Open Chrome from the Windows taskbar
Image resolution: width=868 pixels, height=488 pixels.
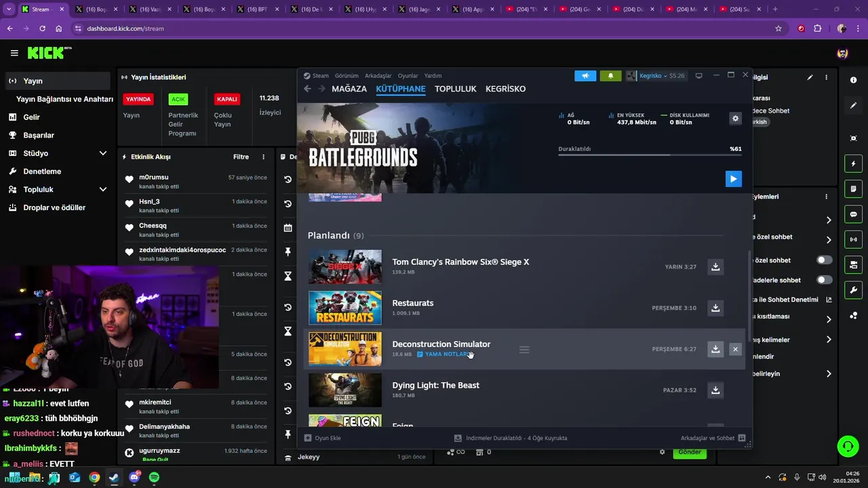(94, 477)
